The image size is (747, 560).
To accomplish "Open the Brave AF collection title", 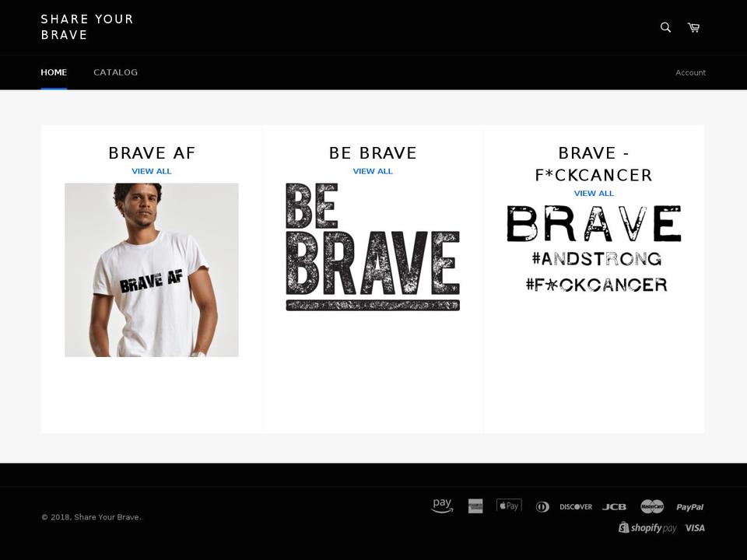I will (x=152, y=153).
